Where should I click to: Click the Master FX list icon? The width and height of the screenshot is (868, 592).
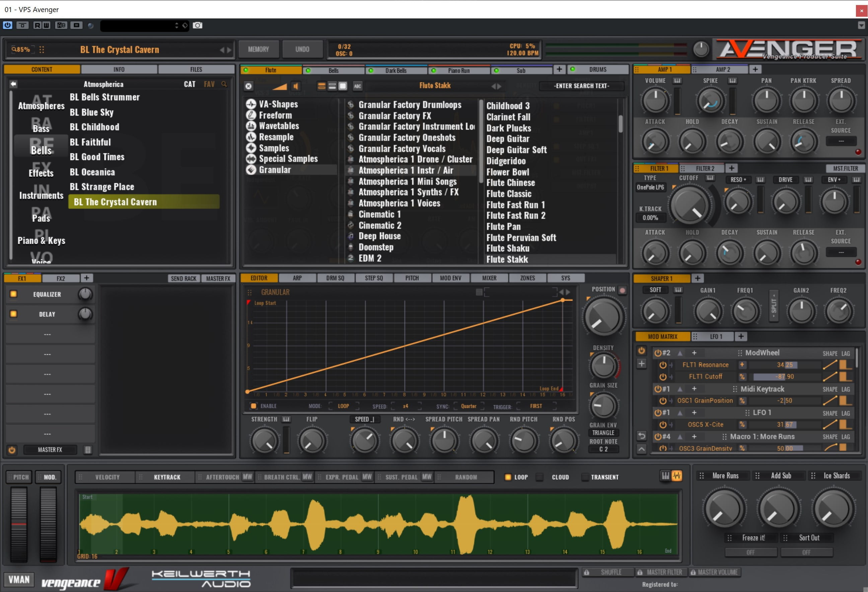pos(88,450)
